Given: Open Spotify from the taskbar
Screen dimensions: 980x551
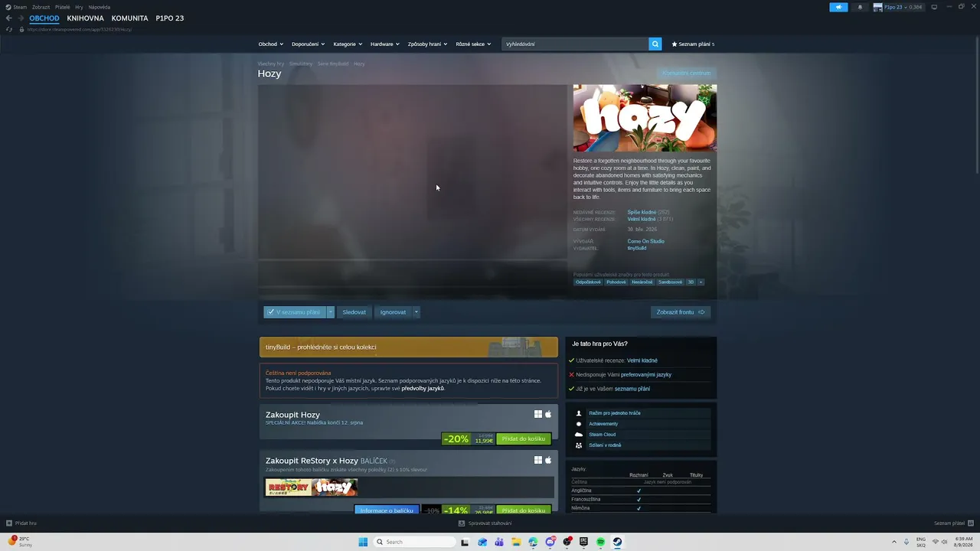Looking at the screenshot, I should (x=600, y=542).
